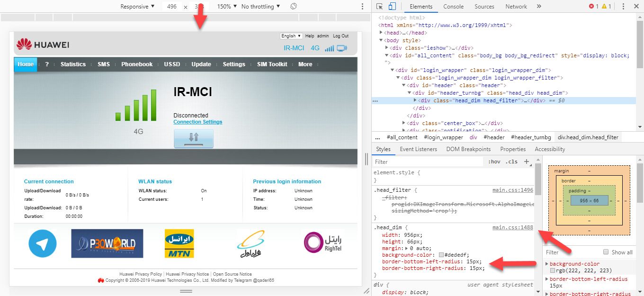This screenshot has height=296, width=644.
Task: Open the Phonebook menu item
Action: point(137,64)
